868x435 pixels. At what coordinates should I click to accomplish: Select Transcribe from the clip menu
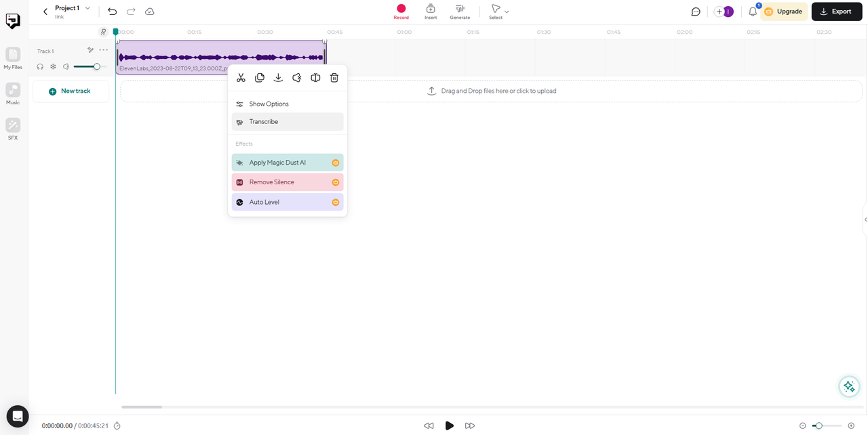tap(288, 122)
